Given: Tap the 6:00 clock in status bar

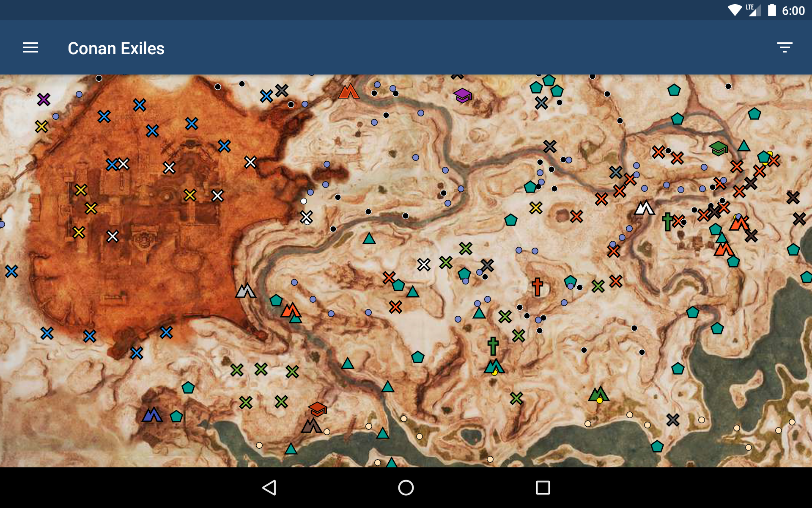Looking at the screenshot, I should coord(793,11).
